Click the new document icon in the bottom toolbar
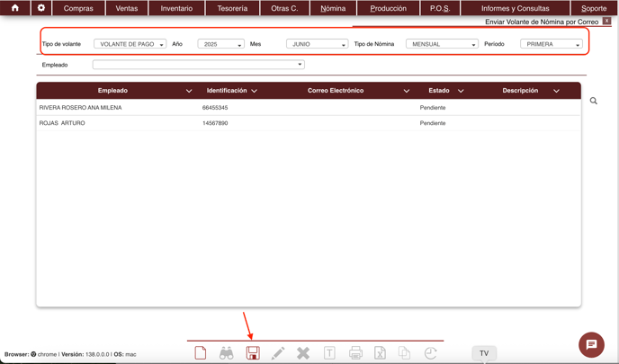Screen dimensions: 619x364 pyautogui.click(x=201, y=352)
